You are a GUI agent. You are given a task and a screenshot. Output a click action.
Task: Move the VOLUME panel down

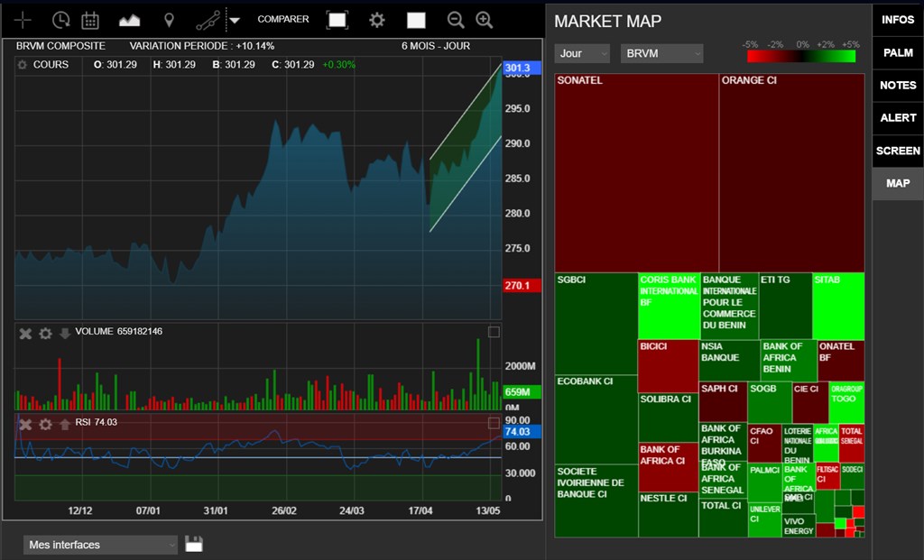[x=65, y=334]
